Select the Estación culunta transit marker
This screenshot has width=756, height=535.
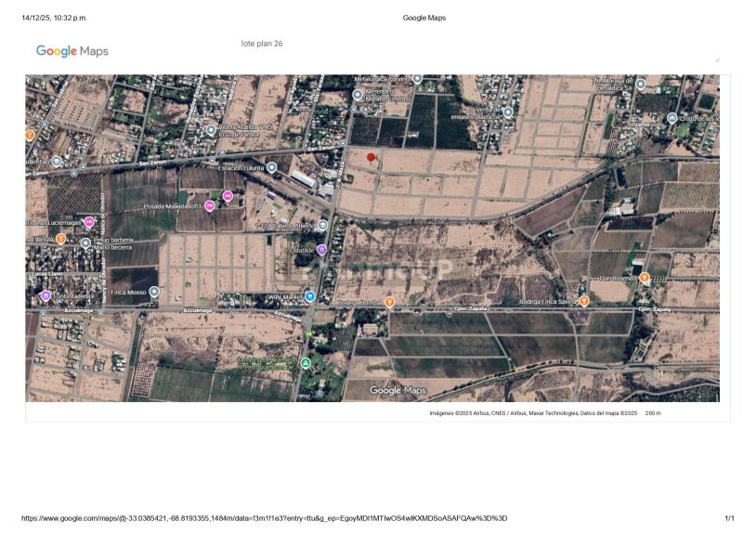pos(272,167)
